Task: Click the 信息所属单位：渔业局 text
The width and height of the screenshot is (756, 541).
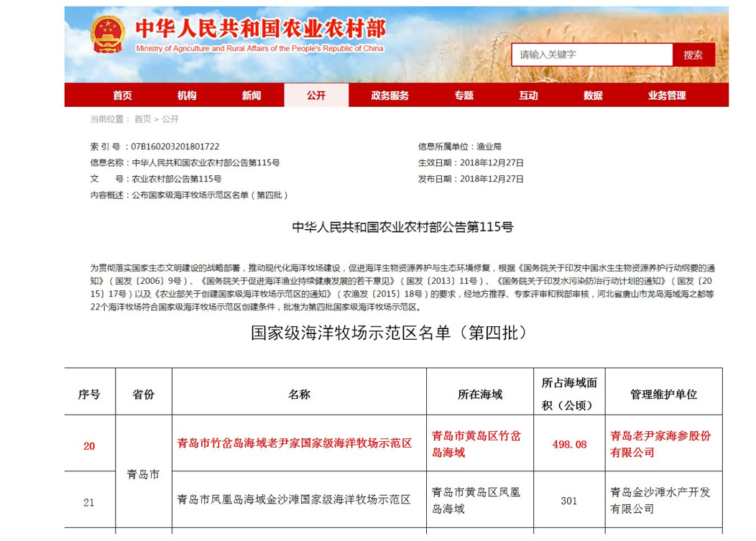Action: pos(460,146)
